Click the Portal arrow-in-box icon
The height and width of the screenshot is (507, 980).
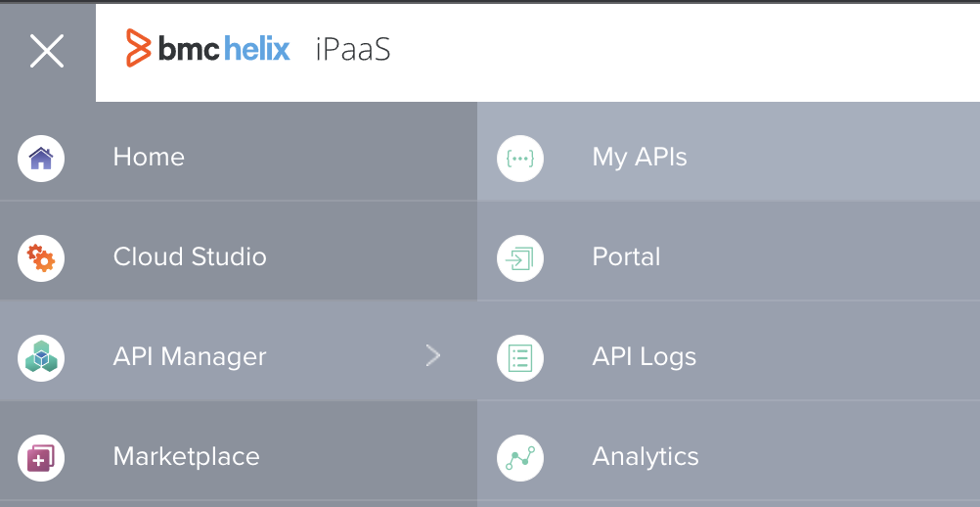point(520,258)
